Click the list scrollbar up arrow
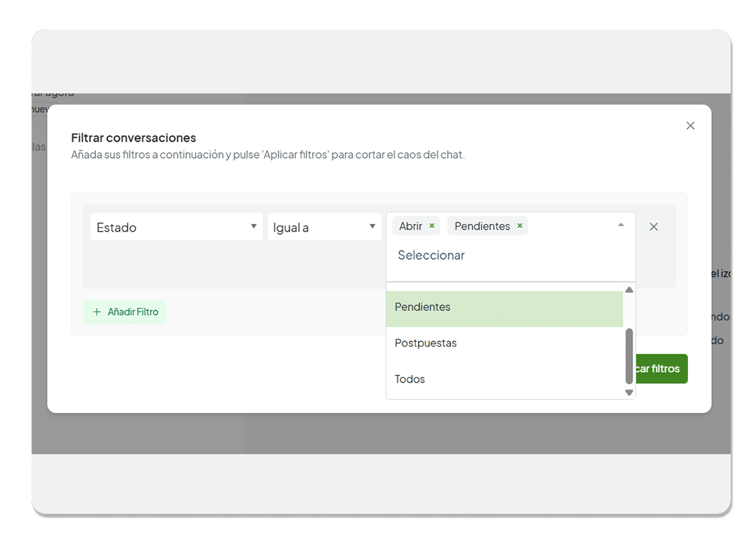 click(x=629, y=290)
